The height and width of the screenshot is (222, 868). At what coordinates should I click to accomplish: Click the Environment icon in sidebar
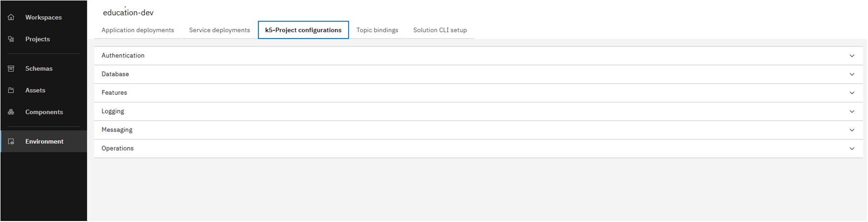tap(11, 142)
